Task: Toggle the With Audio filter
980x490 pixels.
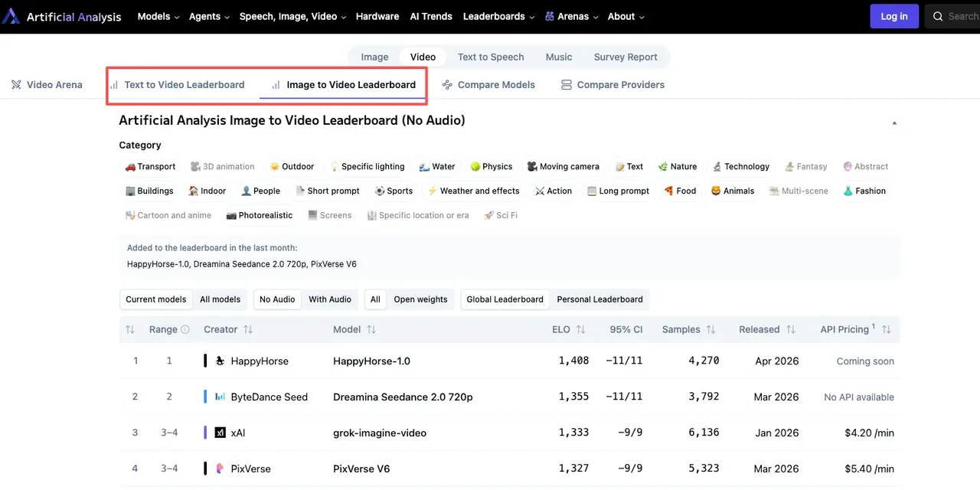Action: tap(329, 299)
